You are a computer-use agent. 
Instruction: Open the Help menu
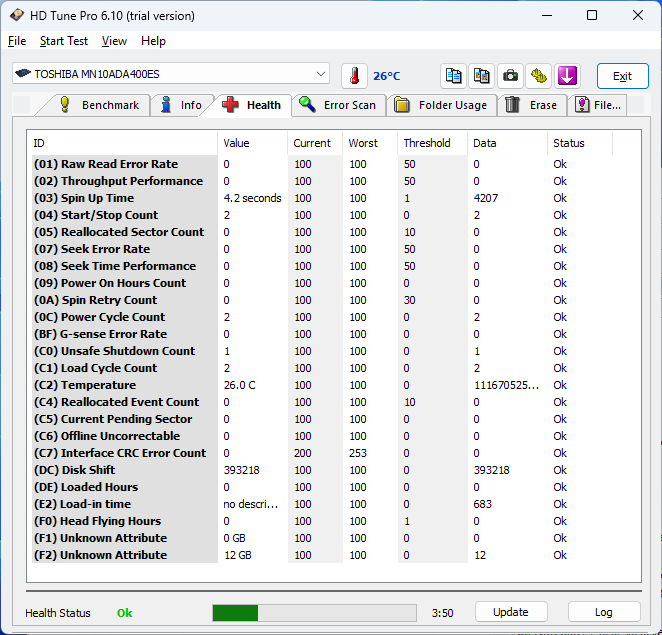tap(153, 41)
